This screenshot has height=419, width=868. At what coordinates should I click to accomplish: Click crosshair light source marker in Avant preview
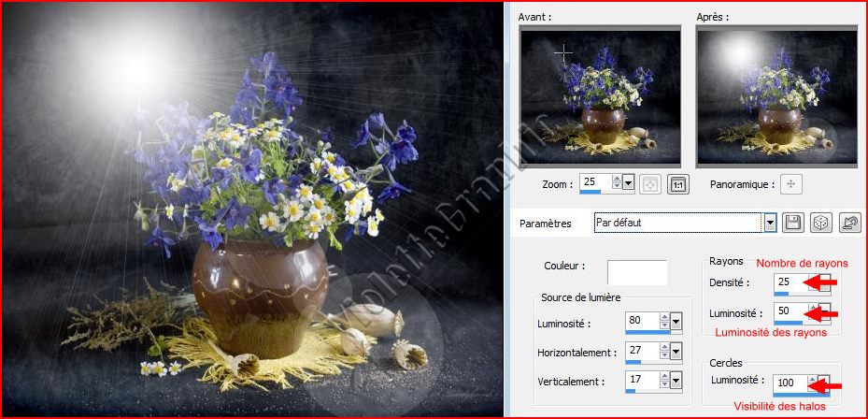[x=563, y=54]
